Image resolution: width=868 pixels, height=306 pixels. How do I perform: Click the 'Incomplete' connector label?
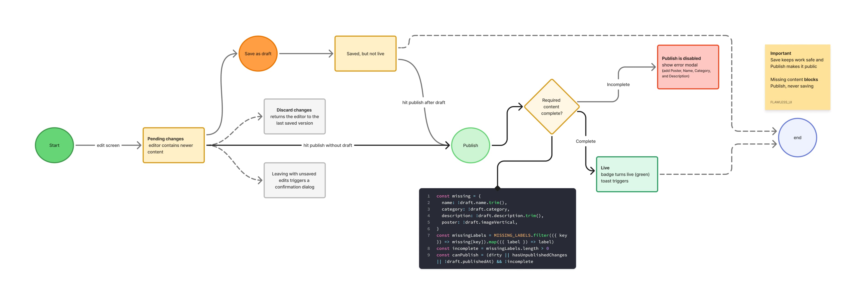pos(618,85)
